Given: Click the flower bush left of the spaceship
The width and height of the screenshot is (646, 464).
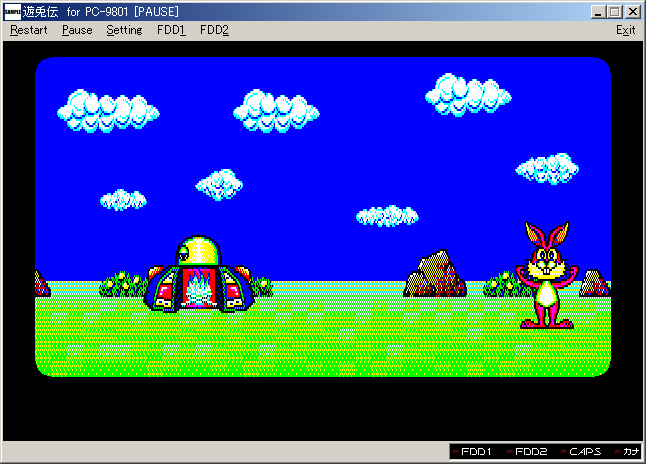Looking at the screenshot, I should [x=123, y=284].
